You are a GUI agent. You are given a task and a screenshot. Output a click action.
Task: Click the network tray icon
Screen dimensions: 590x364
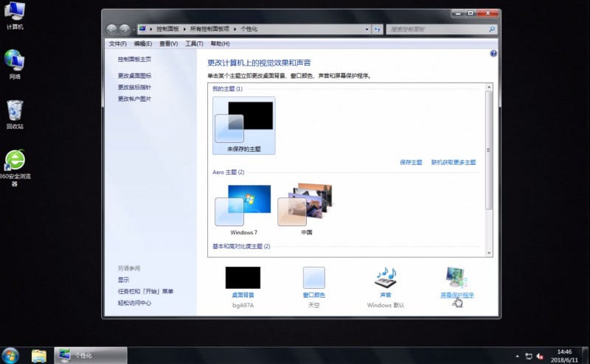tap(529, 356)
